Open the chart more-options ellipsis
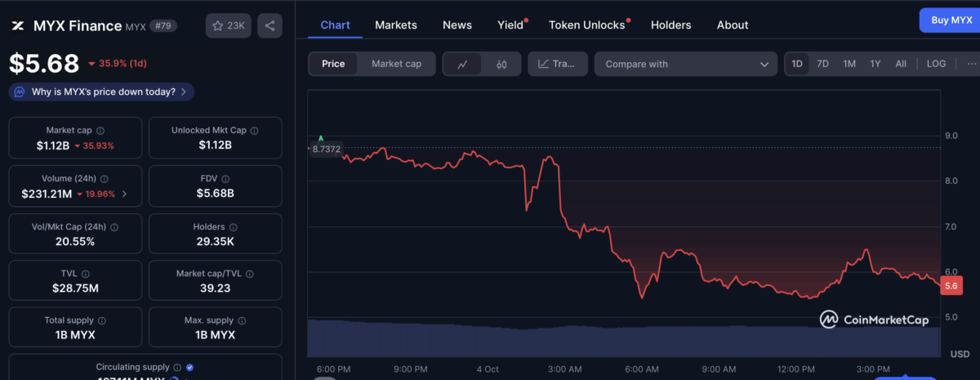 tap(971, 64)
